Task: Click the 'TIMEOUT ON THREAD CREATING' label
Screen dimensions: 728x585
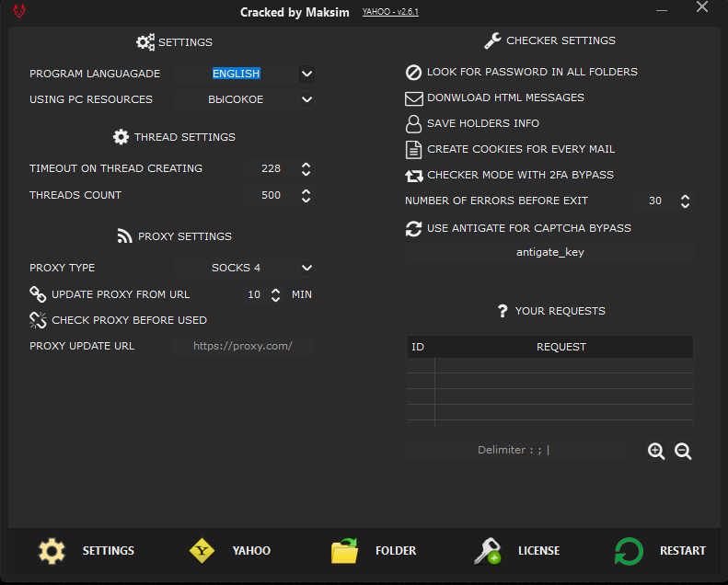Action: [116, 168]
